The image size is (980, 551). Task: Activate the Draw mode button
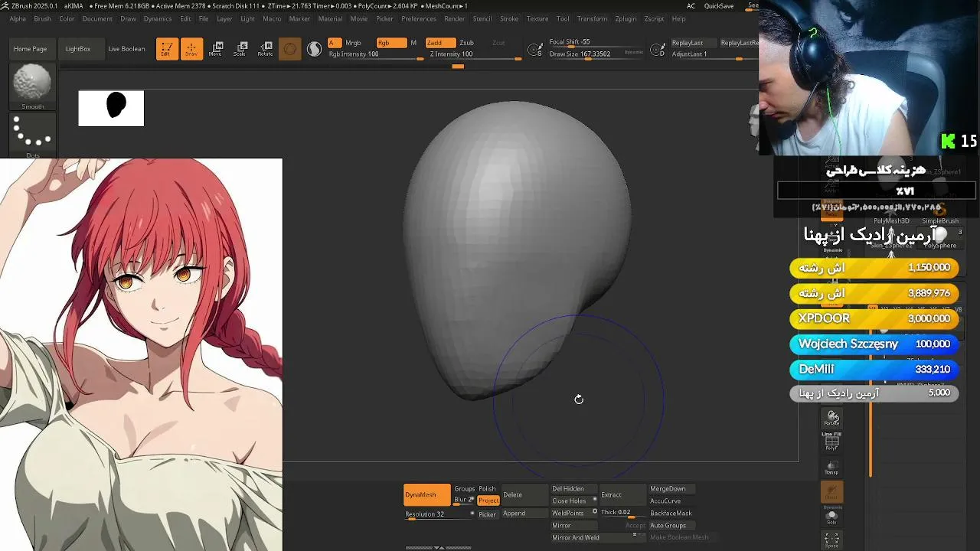[191, 49]
